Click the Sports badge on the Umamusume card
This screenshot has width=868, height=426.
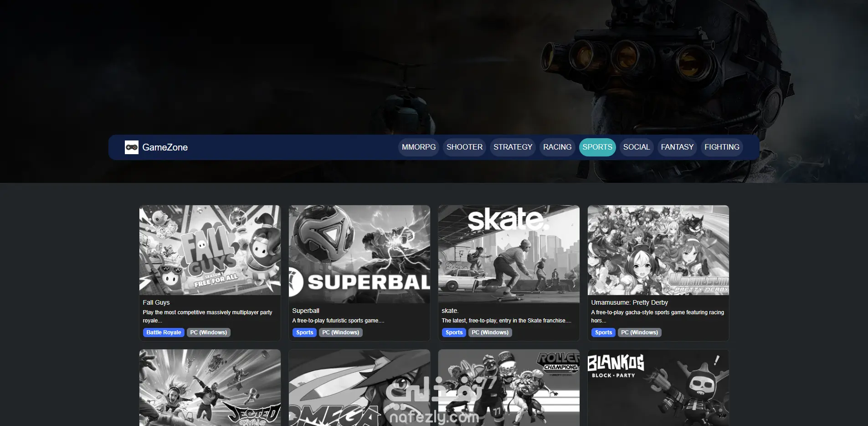(603, 332)
